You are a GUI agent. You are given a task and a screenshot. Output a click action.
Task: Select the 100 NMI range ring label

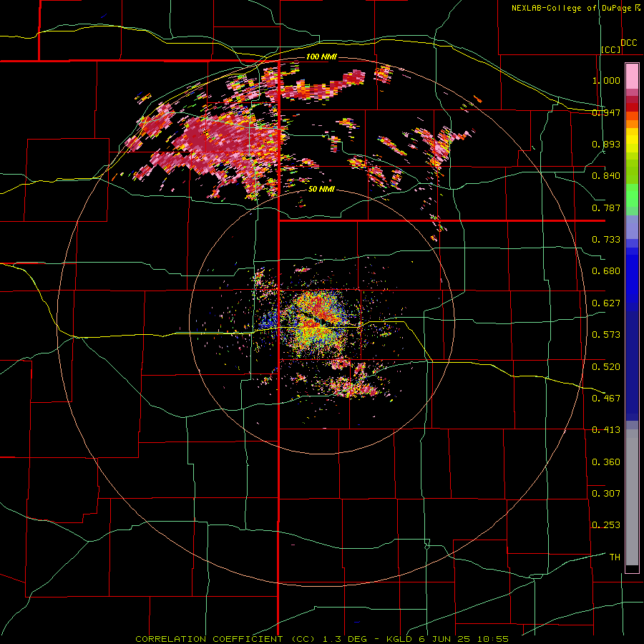[321, 57]
